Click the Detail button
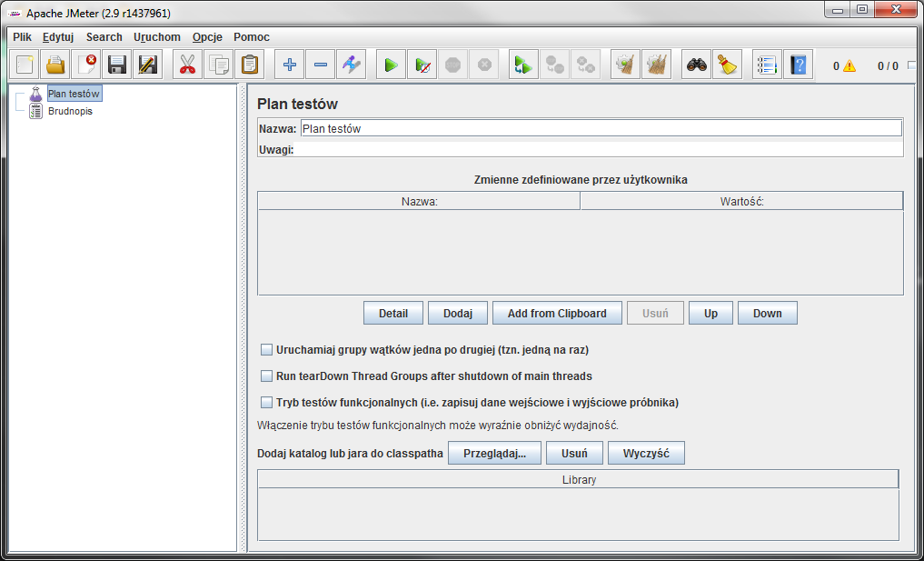 [x=393, y=314]
